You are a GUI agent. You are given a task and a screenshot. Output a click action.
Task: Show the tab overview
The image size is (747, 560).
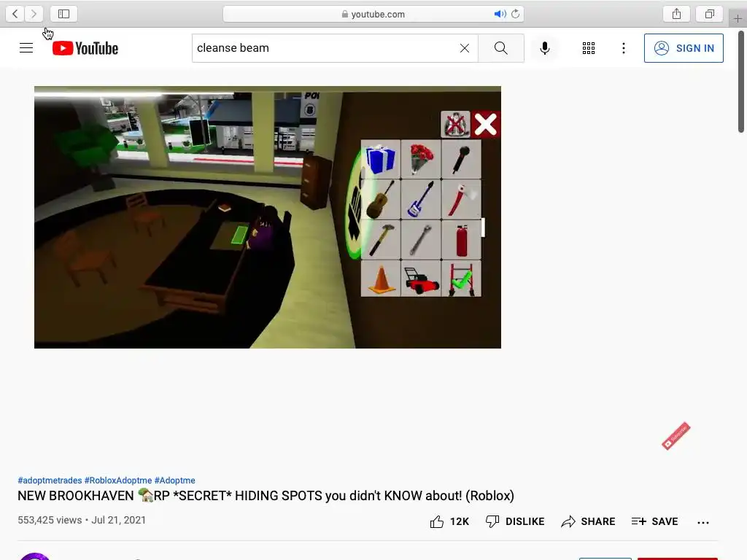(x=709, y=14)
